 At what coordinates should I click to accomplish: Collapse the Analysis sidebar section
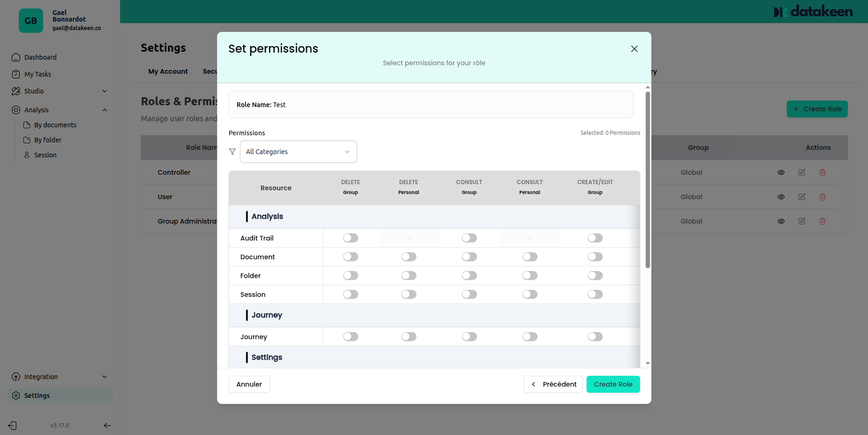(104, 109)
